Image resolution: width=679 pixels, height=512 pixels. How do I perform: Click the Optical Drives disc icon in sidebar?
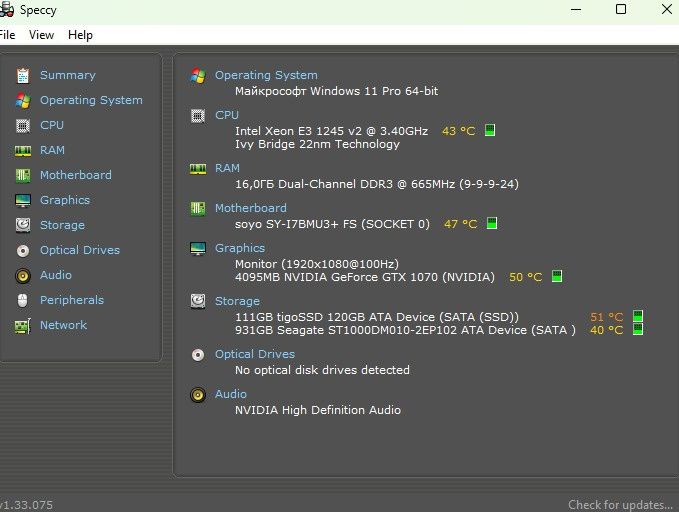coord(23,250)
